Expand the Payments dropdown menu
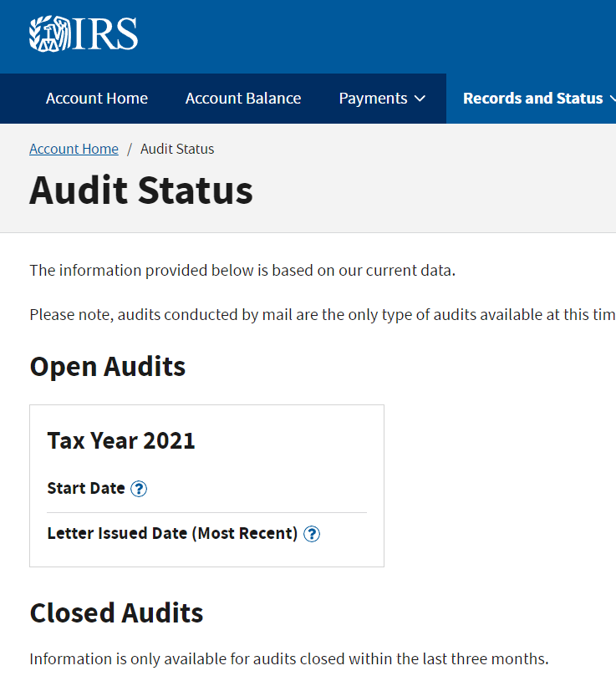616x686 pixels. (382, 99)
